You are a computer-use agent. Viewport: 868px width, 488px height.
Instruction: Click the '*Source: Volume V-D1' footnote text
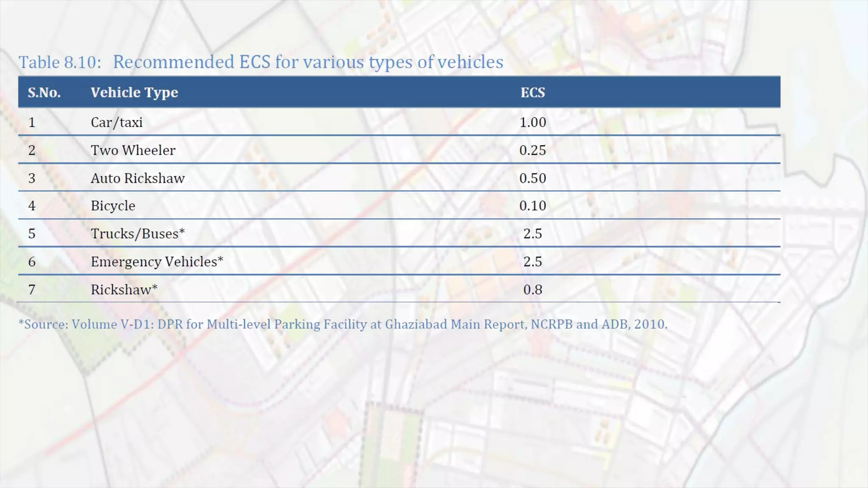(x=342, y=324)
